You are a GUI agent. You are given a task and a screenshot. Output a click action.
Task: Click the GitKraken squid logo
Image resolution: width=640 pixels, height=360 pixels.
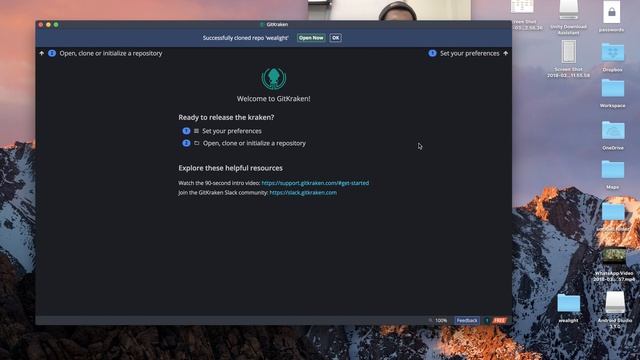[x=273, y=78]
